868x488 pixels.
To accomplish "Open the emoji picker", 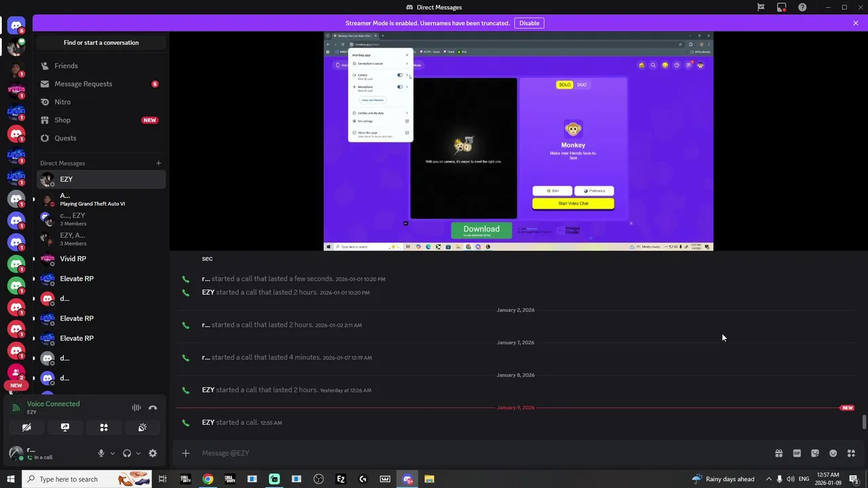I will 833,453.
